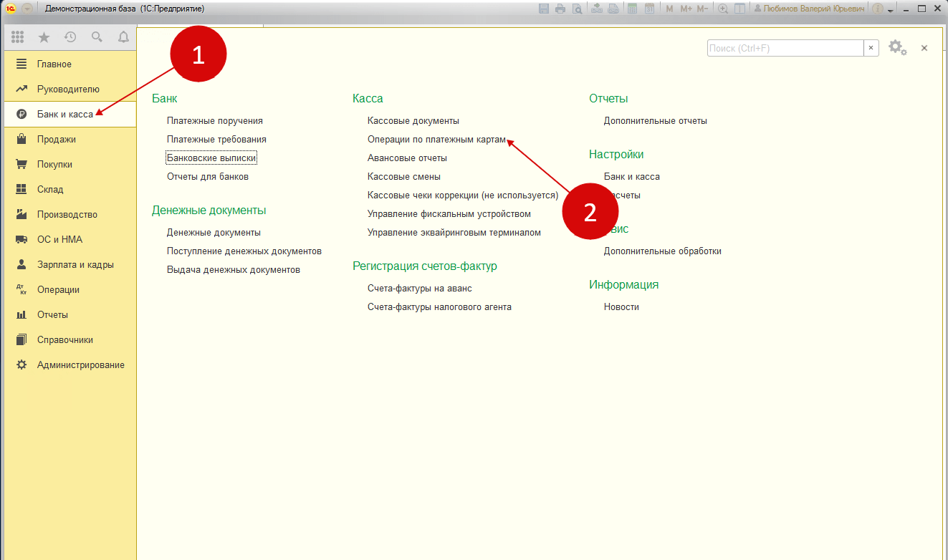Image resolution: width=948 pixels, height=560 pixels.
Task: Open the Производство section
Action: point(70,215)
